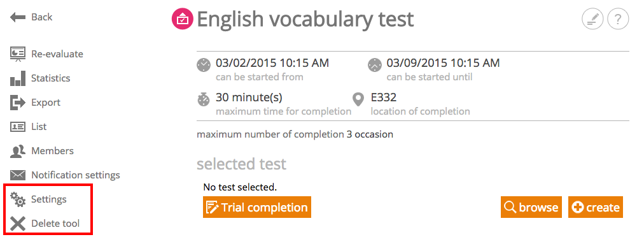Select the Members menu label
The width and height of the screenshot is (644, 237).
point(52,151)
